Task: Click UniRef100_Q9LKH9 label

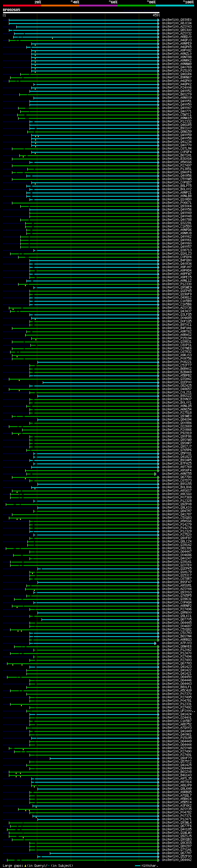Action: pyautogui.click(x=176, y=789)
